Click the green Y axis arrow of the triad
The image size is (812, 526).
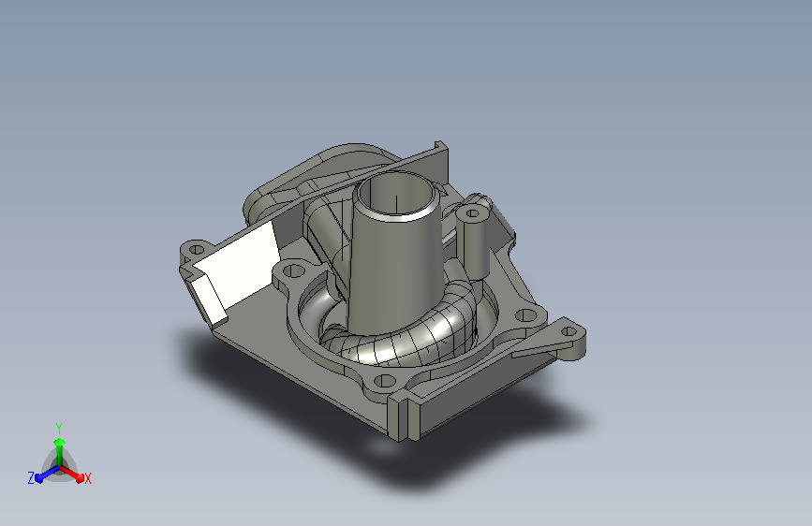point(60,451)
